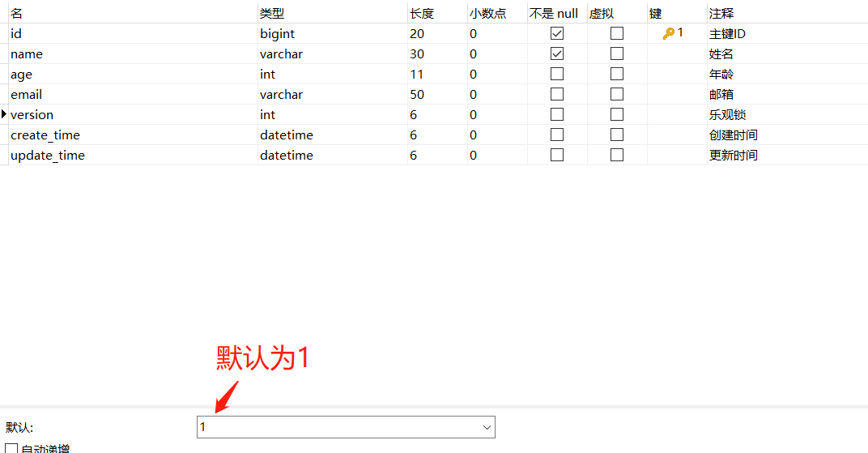Viewport: 868px width, 453px height.
Task: Enable the 自动递增 auto increment checkbox
Action: click(11, 448)
